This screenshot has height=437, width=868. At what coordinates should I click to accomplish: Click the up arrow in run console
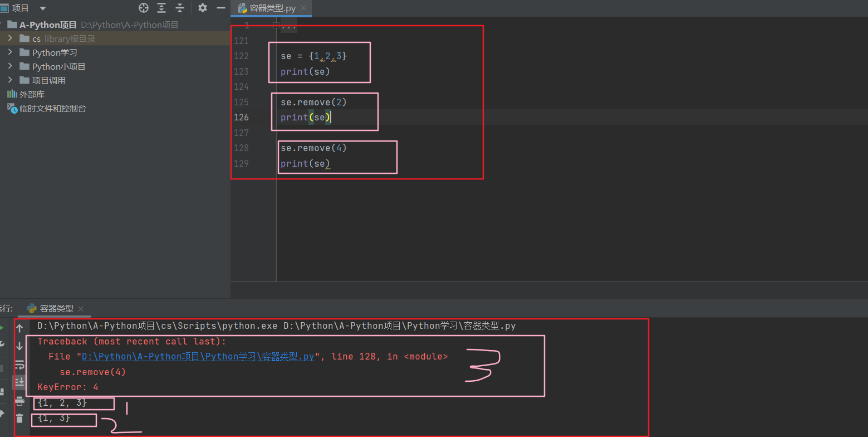click(19, 328)
